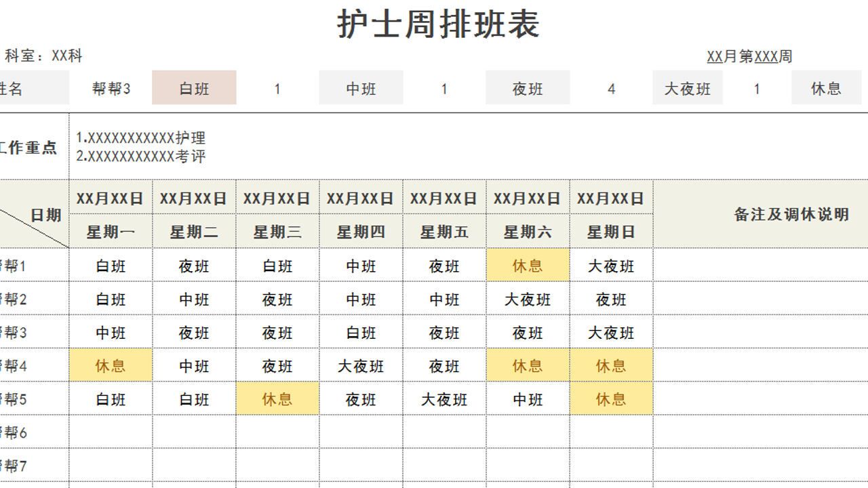Select 帮帮3's Thursday 白班 cell
The width and height of the screenshot is (868, 488).
point(361,332)
